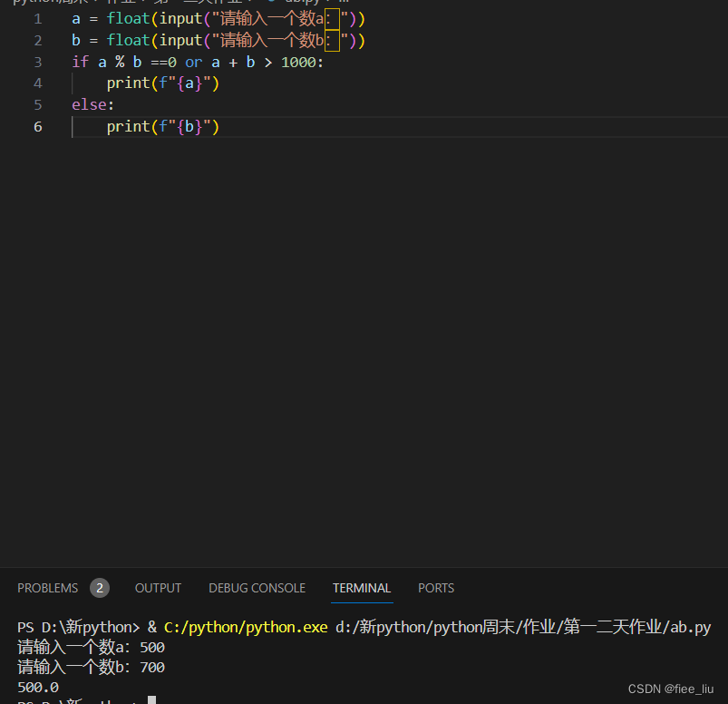The height and width of the screenshot is (704, 728).
Task: Click the 'or' keyword on line 3
Action: click(194, 62)
